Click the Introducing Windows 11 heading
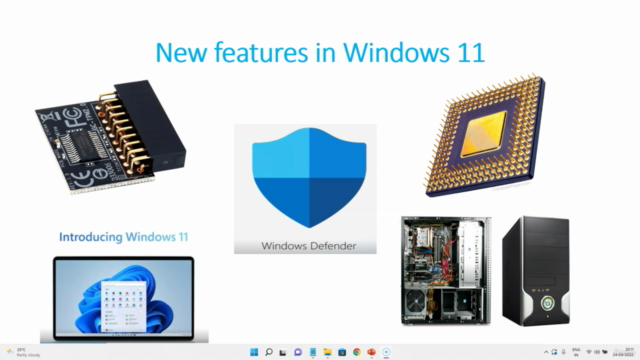 [x=123, y=237]
